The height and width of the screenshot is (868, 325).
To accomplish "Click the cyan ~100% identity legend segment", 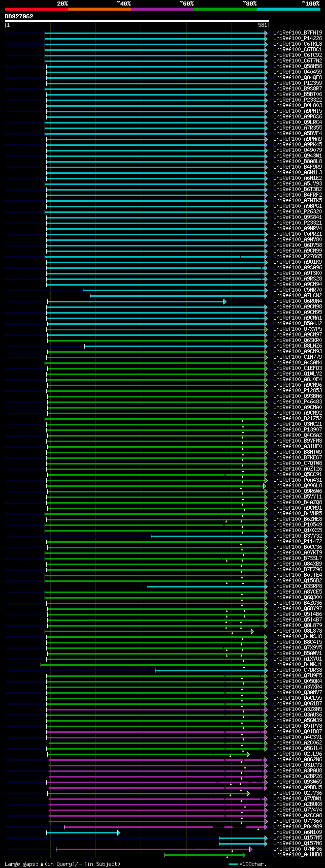I will [x=288, y=9].
